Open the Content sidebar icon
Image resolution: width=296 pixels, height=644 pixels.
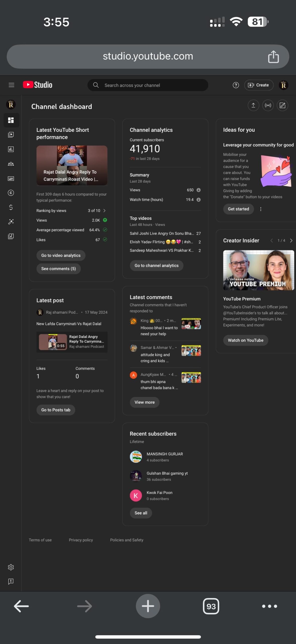click(x=11, y=135)
